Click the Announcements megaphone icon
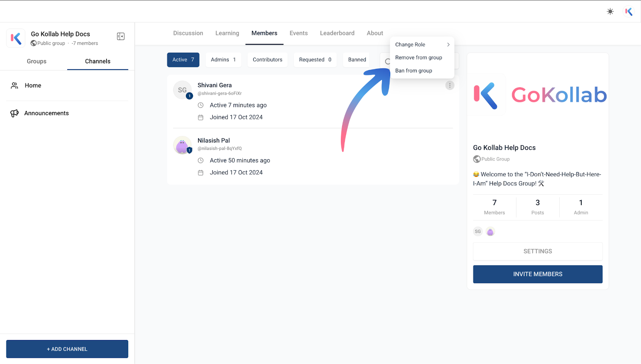Screen dimensions: 641x364 click(14, 113)
